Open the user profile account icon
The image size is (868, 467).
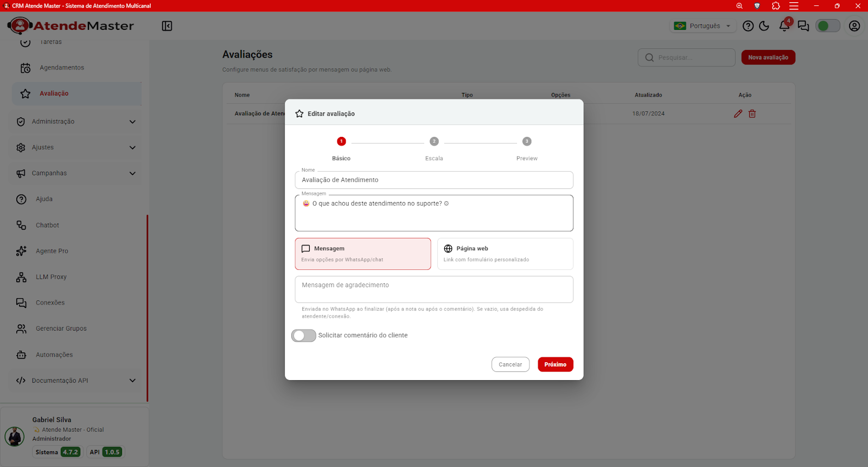coord(854,26)
